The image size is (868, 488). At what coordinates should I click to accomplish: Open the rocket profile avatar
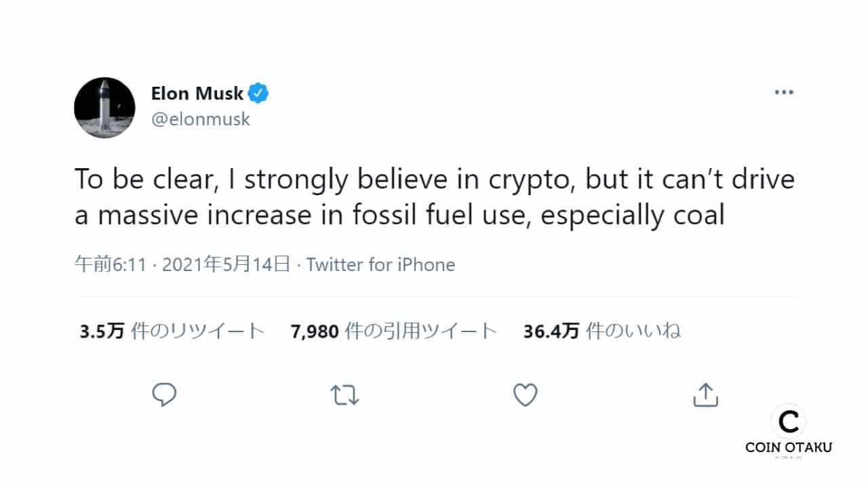point(104,108)
